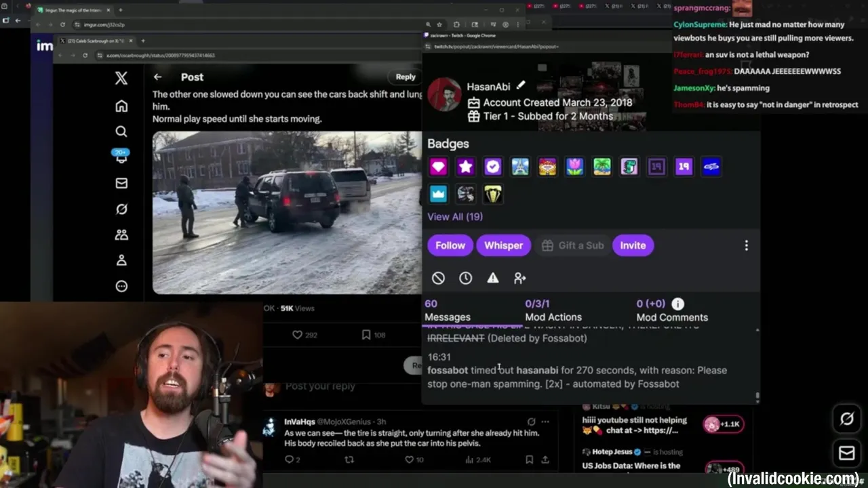This screenshot has height=488, width=868.
Task: Click Reply button at top of post
Action: pyautogui.click(x=406, y=77)
